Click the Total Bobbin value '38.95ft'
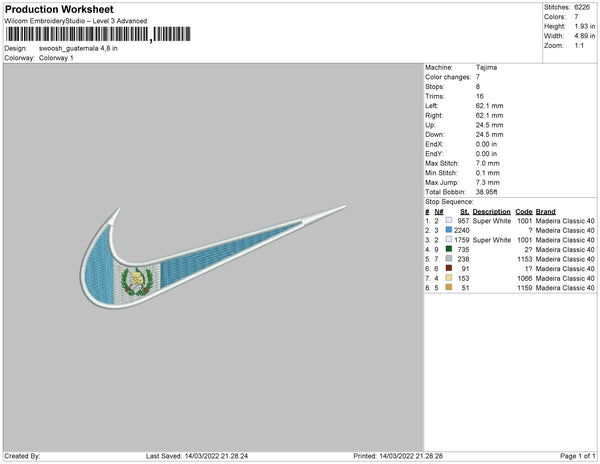 pos(486,192)
